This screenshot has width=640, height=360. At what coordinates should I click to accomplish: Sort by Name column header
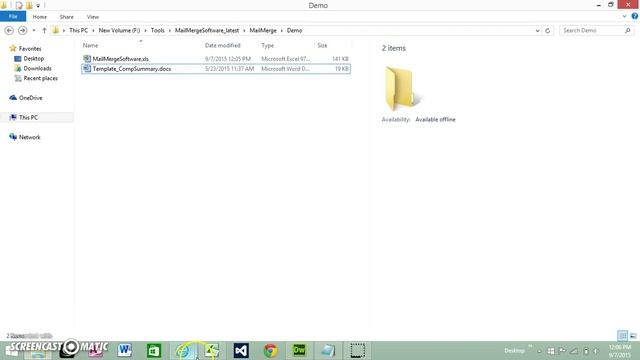click(x=90, y=45)
